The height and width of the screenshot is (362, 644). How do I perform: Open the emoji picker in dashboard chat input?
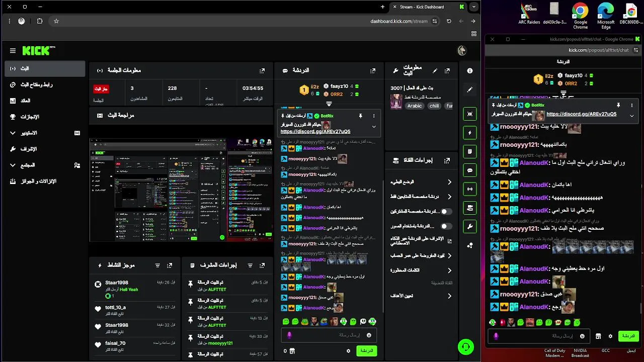pos(369,335)
